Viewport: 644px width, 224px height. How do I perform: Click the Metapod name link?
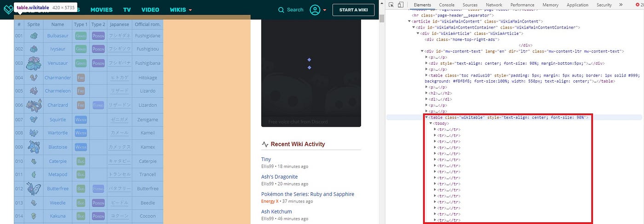pyautogui.click(x=57, y=174)
